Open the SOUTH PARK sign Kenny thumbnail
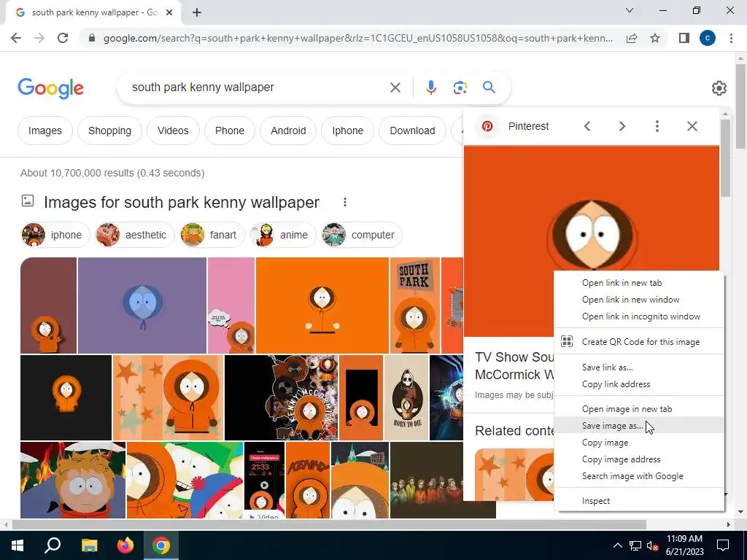This screenshot has height=560, width=747. (415, 306)
